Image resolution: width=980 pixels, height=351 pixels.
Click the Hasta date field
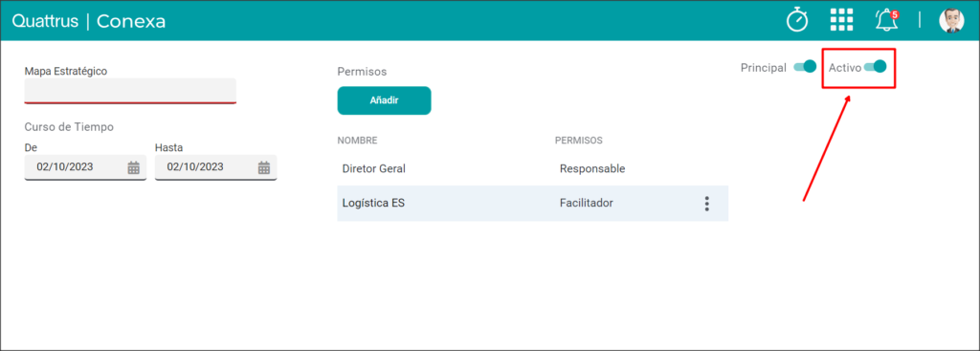point(215,167)
